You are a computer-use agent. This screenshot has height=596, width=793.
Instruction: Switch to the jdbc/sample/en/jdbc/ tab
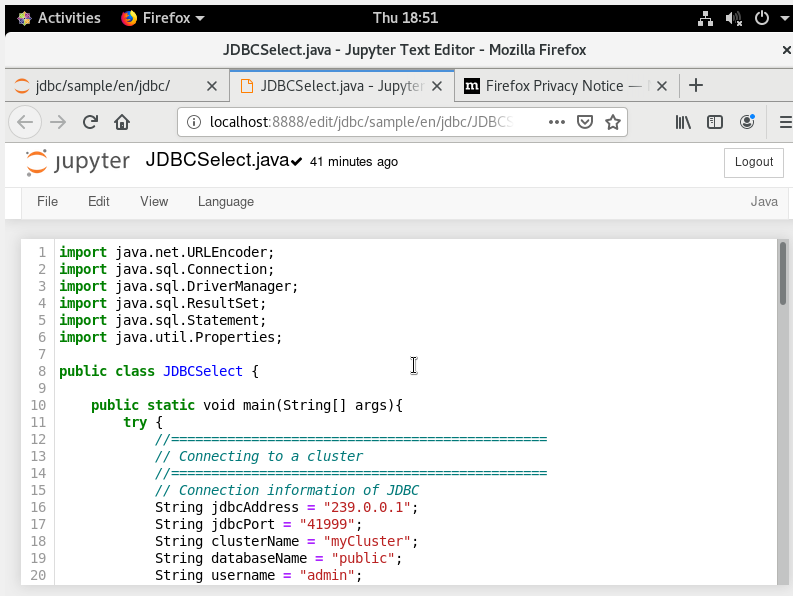coord(105,86)
